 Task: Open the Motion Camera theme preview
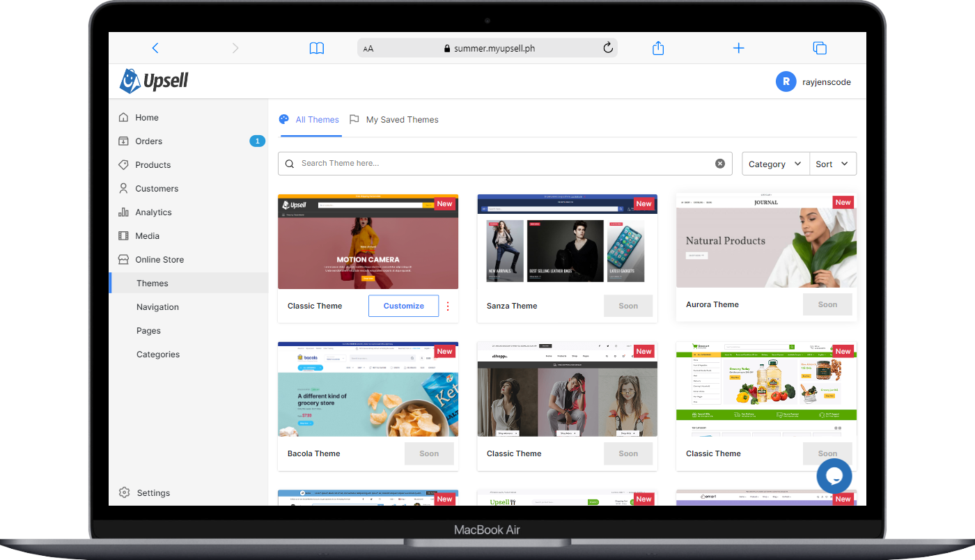click(368, 242)
